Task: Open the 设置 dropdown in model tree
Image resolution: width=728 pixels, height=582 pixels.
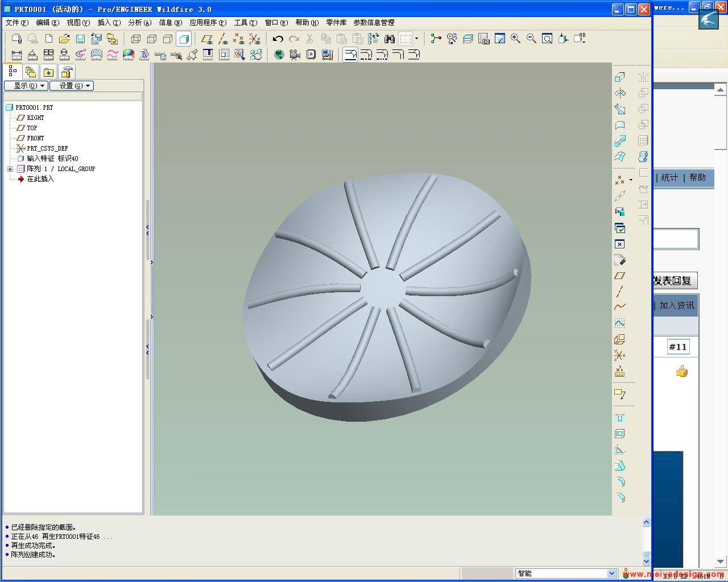Action: (72, 86)
